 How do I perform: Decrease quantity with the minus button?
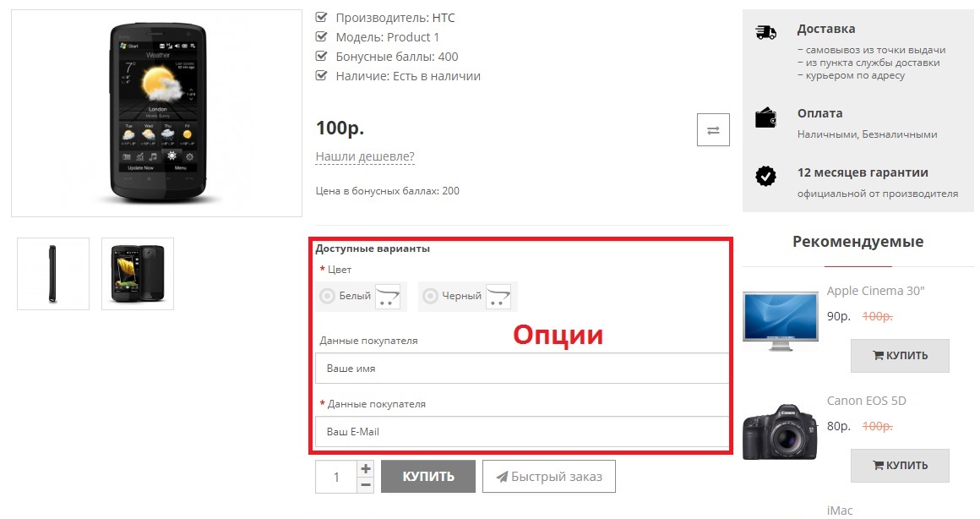365,484
